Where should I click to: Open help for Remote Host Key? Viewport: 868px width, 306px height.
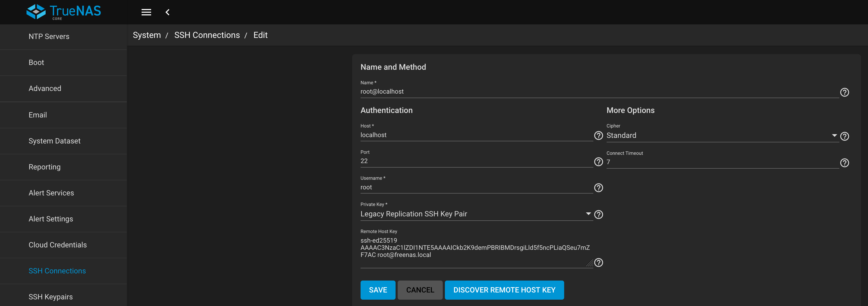point(598,263)
